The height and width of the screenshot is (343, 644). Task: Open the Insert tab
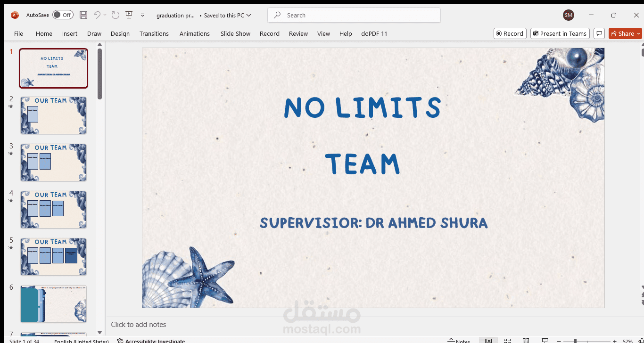coord(70,33)
